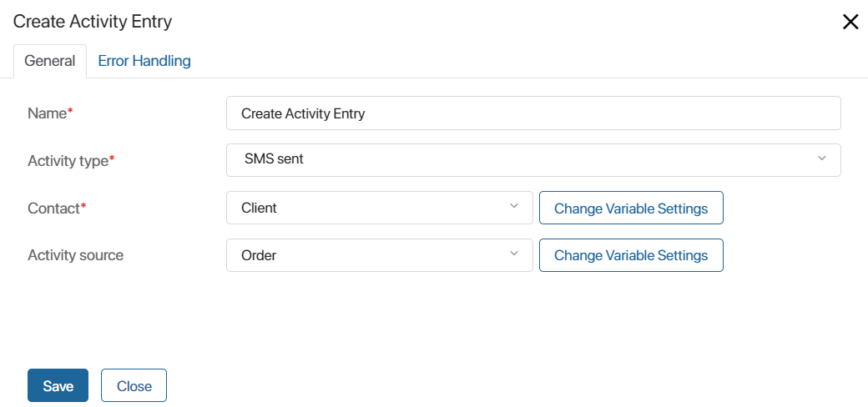Click the Activity type label

[72, 161]
